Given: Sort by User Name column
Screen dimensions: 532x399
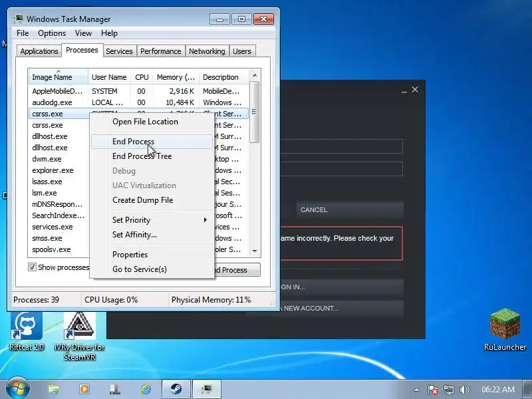Looking at the screenshot, I should point(109,77).
